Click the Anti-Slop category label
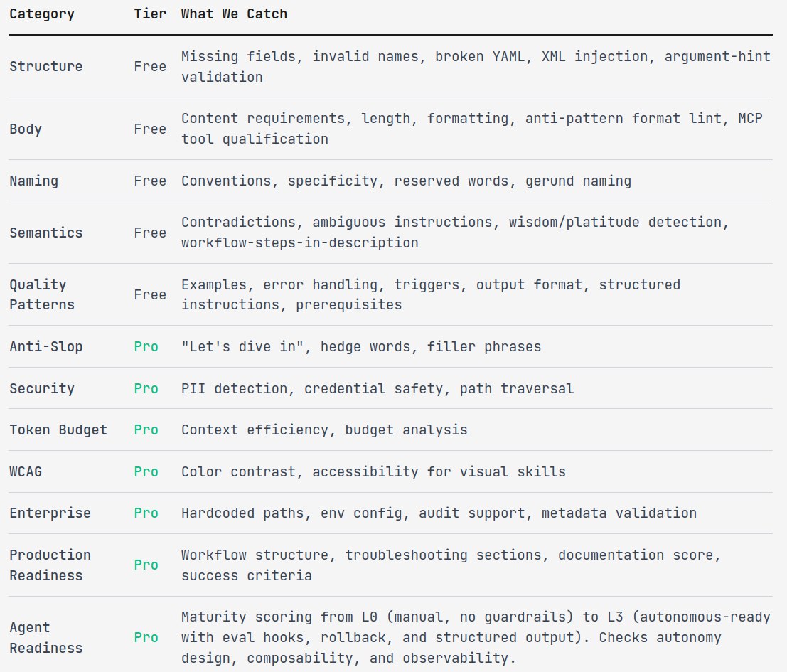Screen dimensions: 787x672 tap(46, 346)
